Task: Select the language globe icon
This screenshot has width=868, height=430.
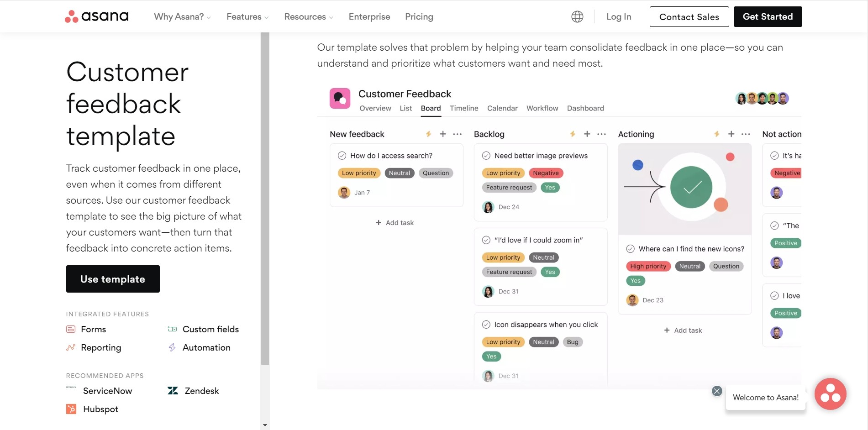Action: 577,16
